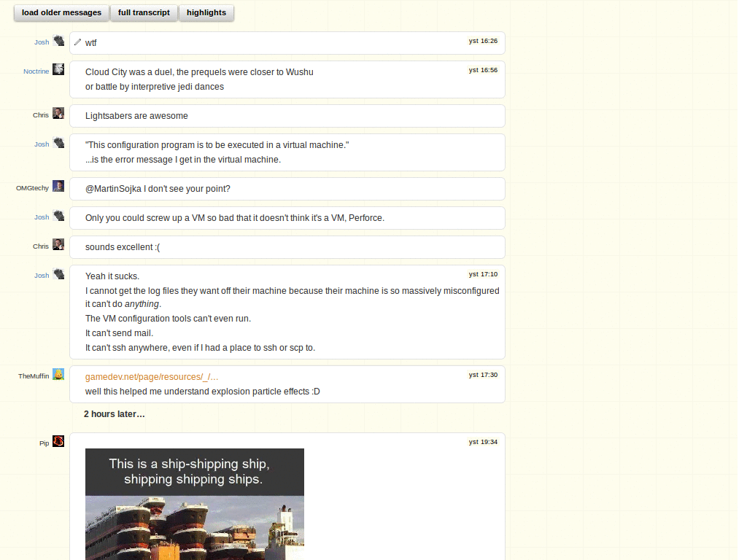Viewport: 747px width, 560px height.
Task: Click 'or battle by interpretive jedi dances'
Action: coord(155,87)
